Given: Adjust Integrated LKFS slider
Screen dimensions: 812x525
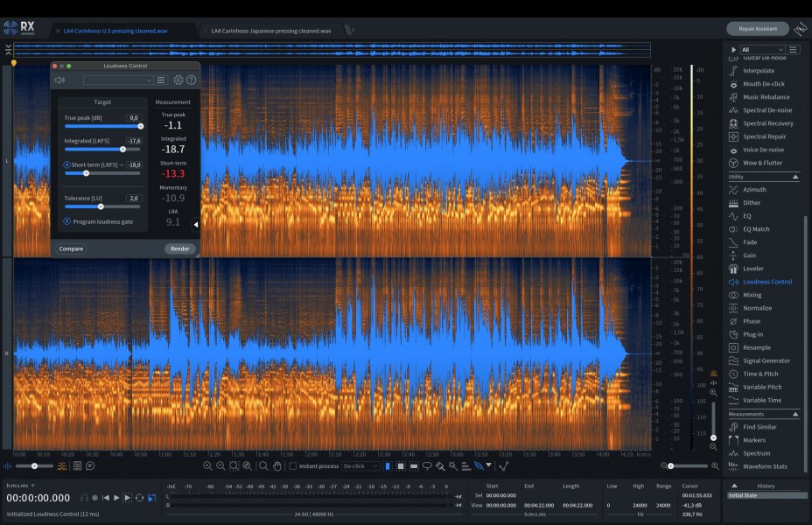Looking at the screenshot, I should (102, 149).
